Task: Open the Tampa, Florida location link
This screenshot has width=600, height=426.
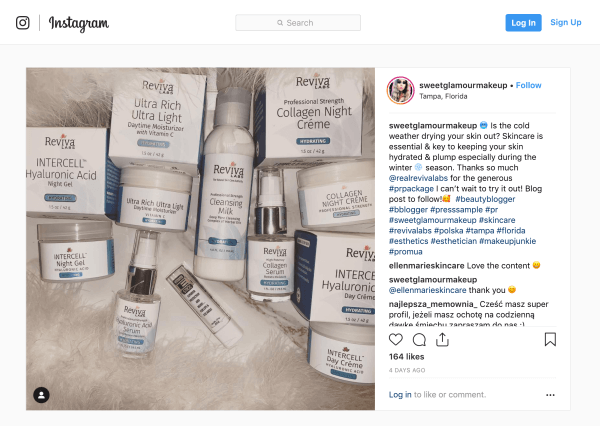Action: point(443,96)
